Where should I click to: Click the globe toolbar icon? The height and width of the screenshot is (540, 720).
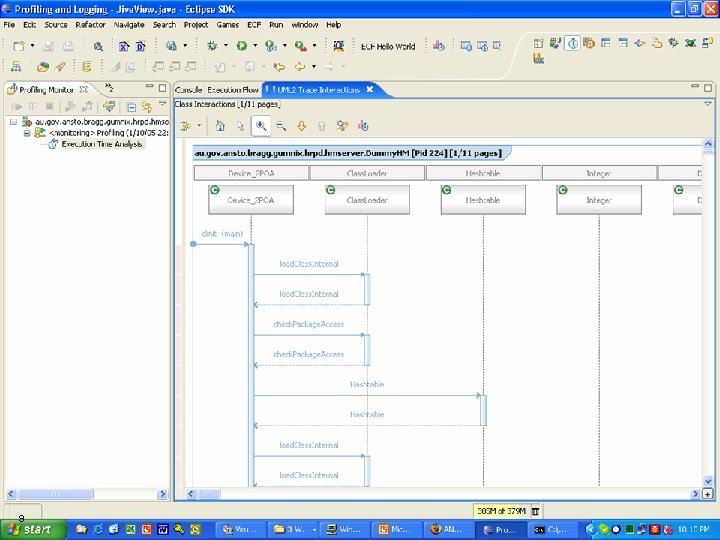171,46
